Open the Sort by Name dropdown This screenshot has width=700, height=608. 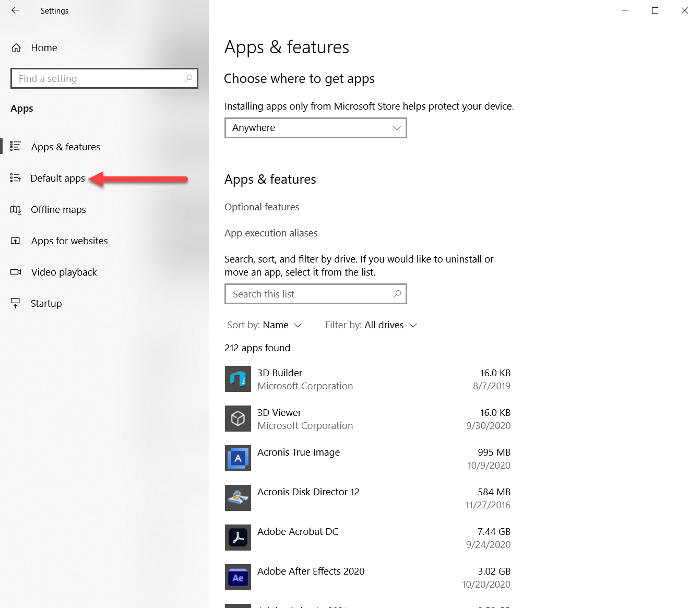click(x=276, y=325)
